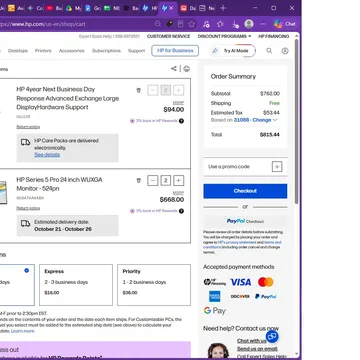The image size is (360, 360).
Task: Open the HP Financing link
Action: tap(274, 36)
